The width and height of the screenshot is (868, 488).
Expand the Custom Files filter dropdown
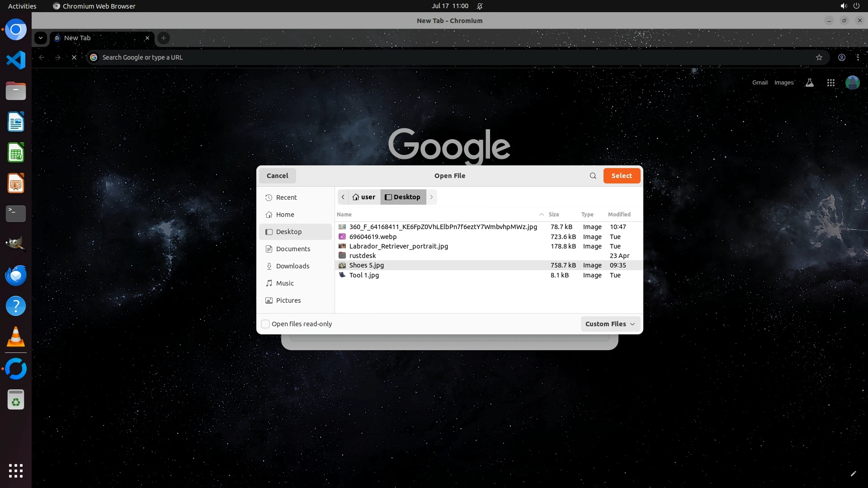pos(610,324)
